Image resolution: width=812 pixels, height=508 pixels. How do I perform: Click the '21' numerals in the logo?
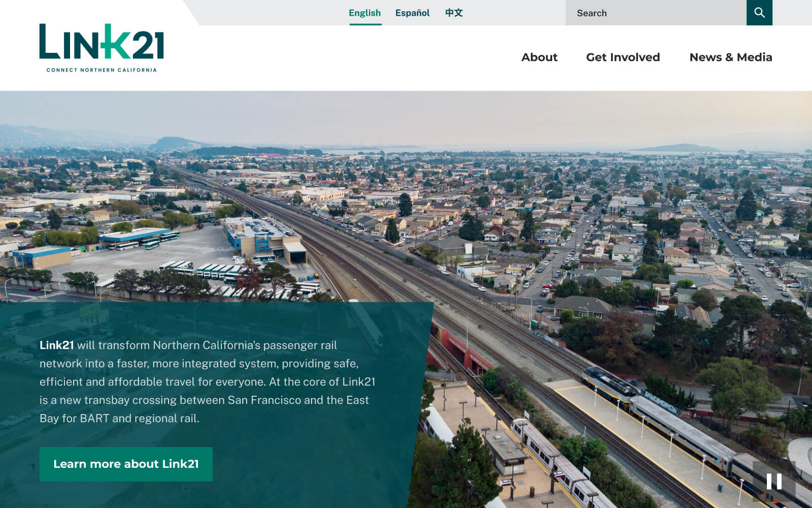148,45
